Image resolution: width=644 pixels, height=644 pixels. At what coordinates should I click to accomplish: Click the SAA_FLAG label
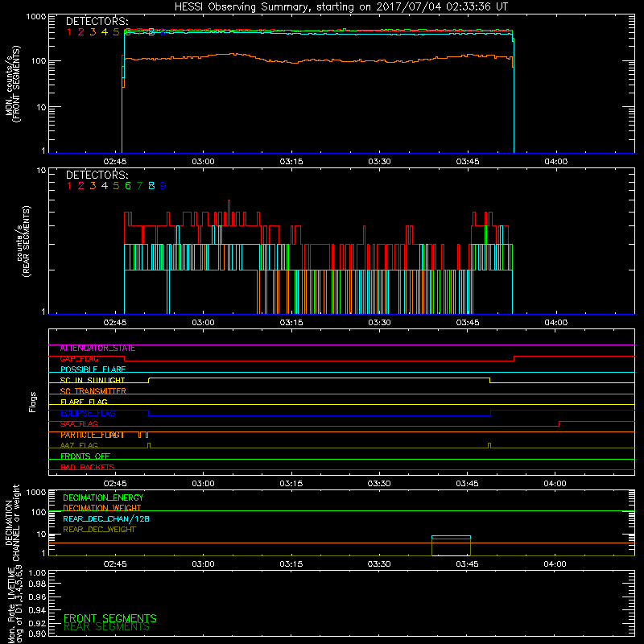click(x=79, y=424)
